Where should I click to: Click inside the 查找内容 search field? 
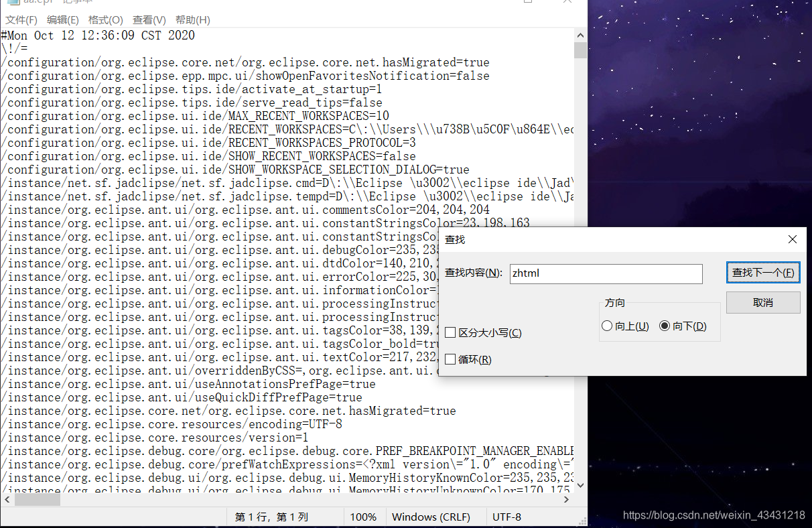pyautogui.click(x=606, y=273)
